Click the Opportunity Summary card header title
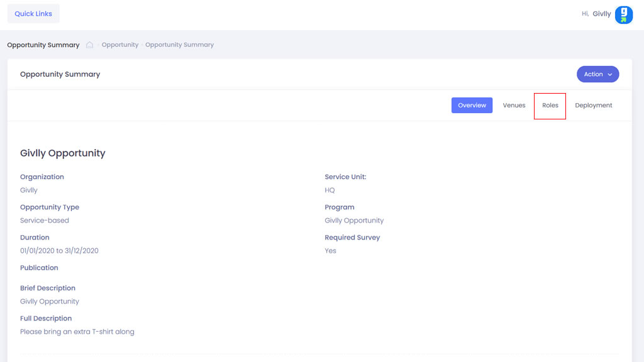644x362 pixels. point(60,74)
